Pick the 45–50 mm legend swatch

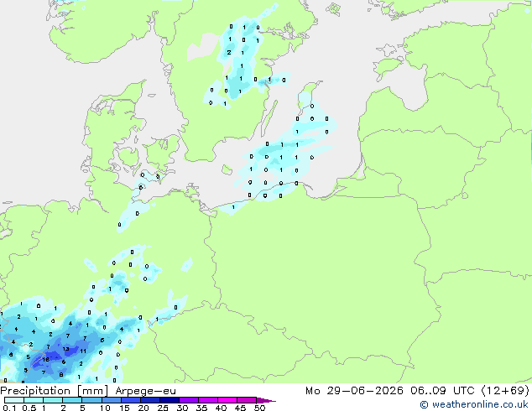247,400
